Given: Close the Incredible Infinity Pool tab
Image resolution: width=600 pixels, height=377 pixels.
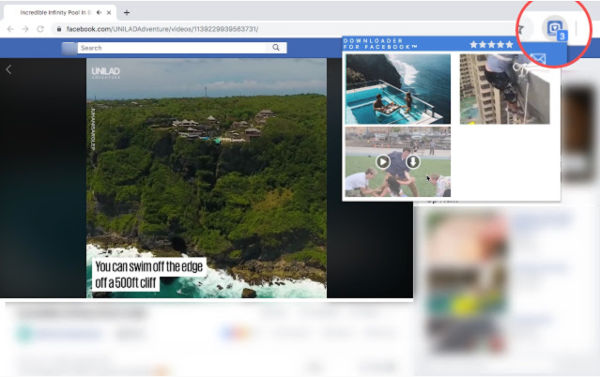Looking at the screenshot, I should pyautogui.click(x=109, y=13).
